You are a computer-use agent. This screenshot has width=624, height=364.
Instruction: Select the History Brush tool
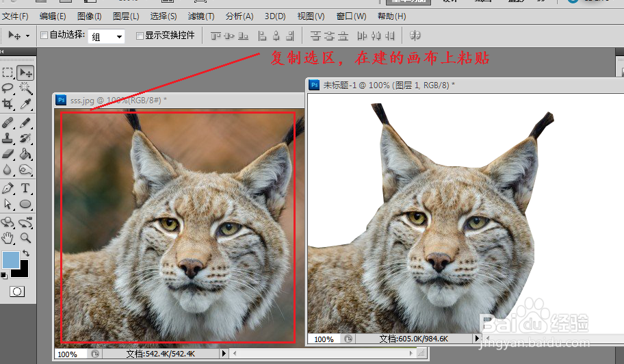[25, 138]
